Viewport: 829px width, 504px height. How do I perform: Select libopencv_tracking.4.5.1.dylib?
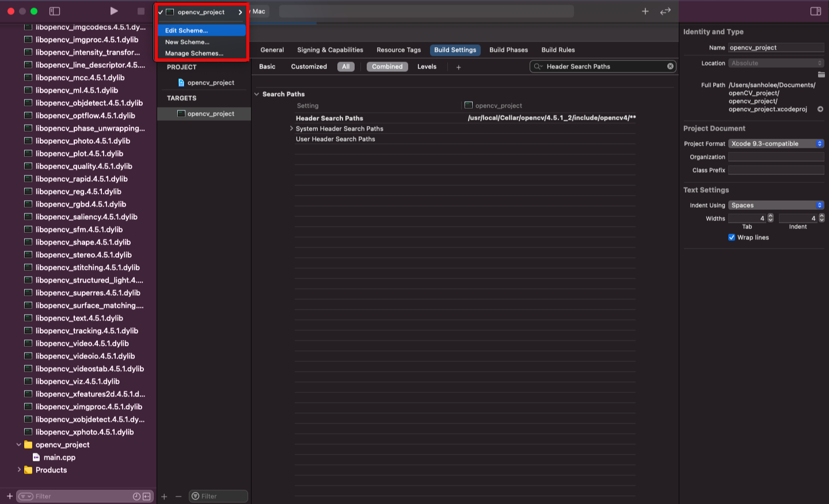point(87,331)
